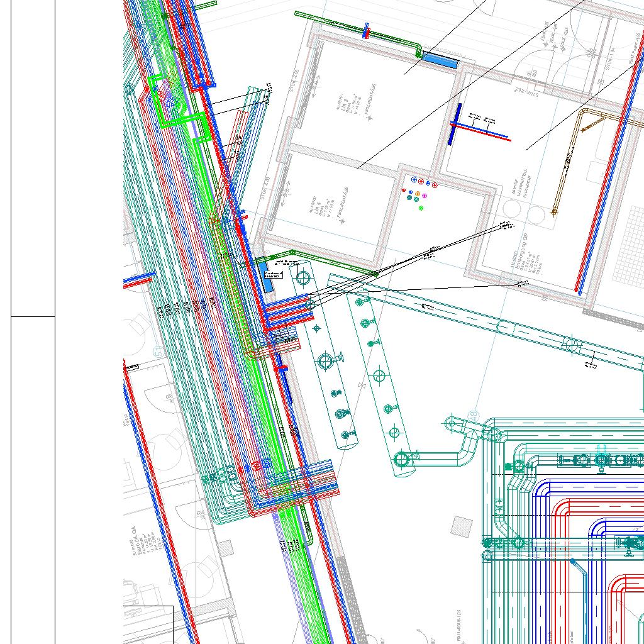Select the green dot in the riser cluster

pos(421,208)
